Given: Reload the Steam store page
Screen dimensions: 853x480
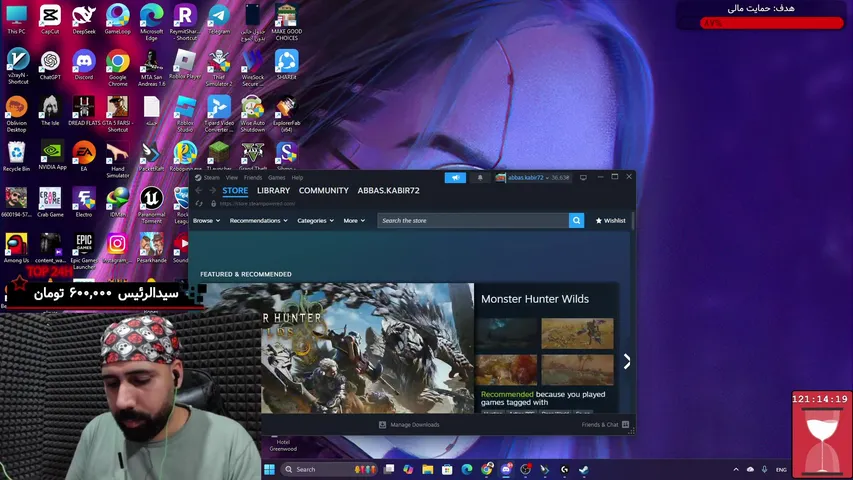Looking at the screenshot, I should click(x=199, y=204).
